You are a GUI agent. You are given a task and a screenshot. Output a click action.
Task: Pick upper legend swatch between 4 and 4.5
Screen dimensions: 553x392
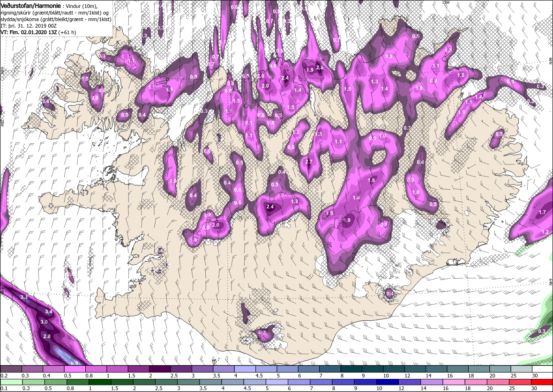(245, 369)
